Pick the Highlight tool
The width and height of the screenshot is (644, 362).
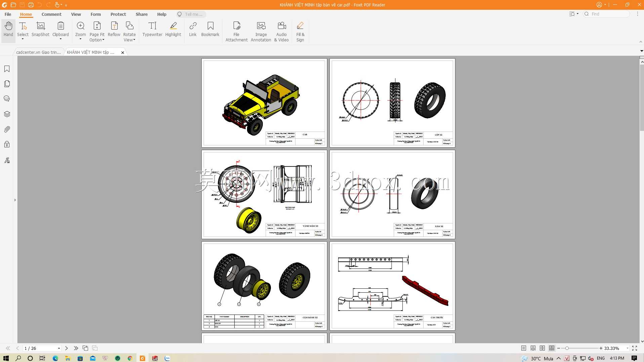tap(173, 29)
